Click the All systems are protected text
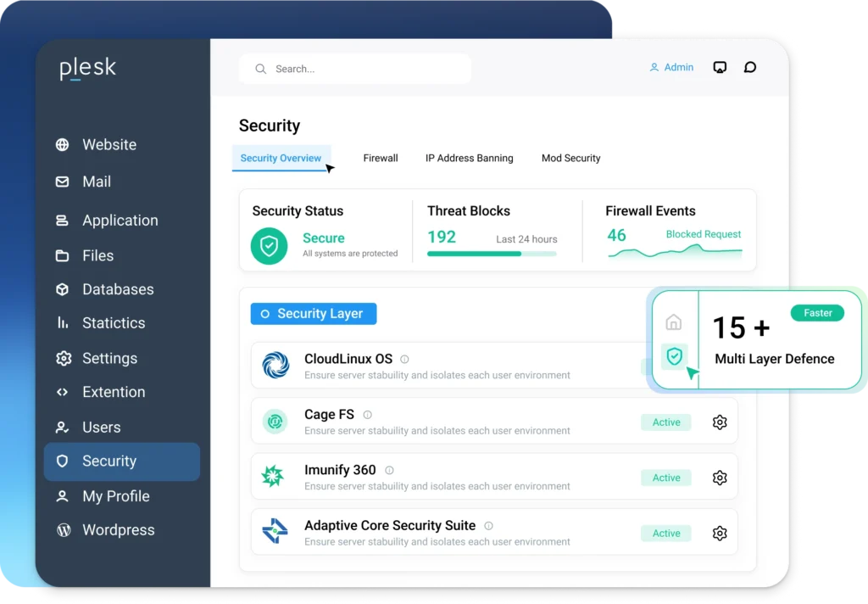The height and width of the screenshot is (604, 868). click(x=350, y=254)
